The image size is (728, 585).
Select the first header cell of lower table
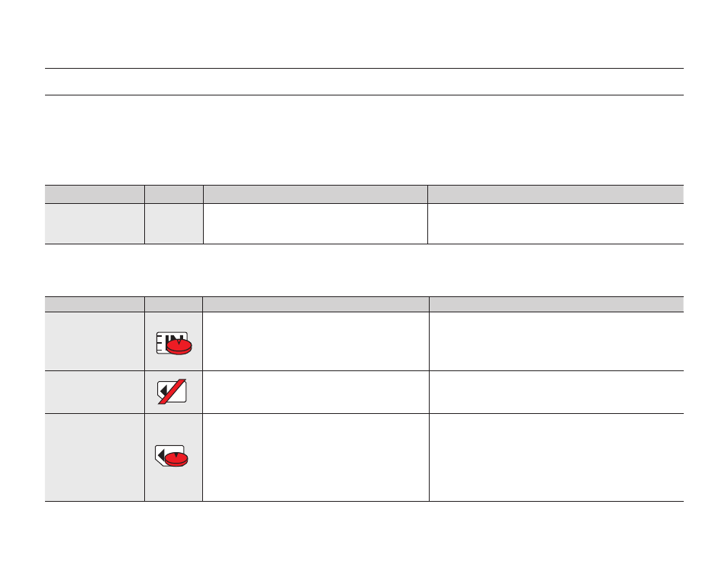(95, 305)
